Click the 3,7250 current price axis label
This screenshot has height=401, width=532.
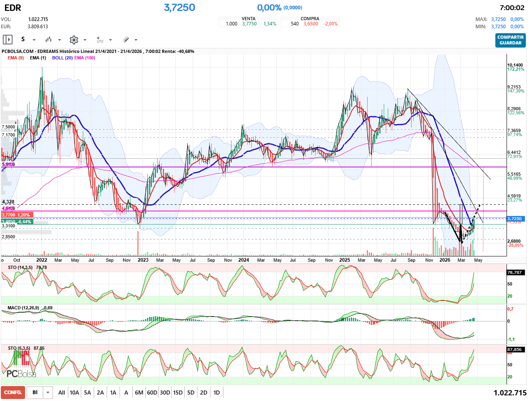click(x=514, y=218)
